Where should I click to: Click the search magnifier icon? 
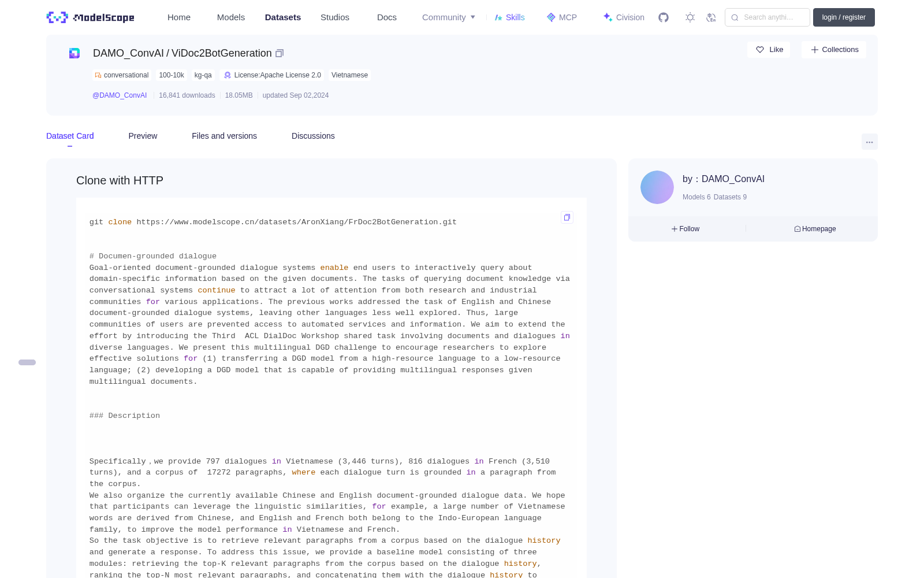pyautogui.click(x=735, y=17)
